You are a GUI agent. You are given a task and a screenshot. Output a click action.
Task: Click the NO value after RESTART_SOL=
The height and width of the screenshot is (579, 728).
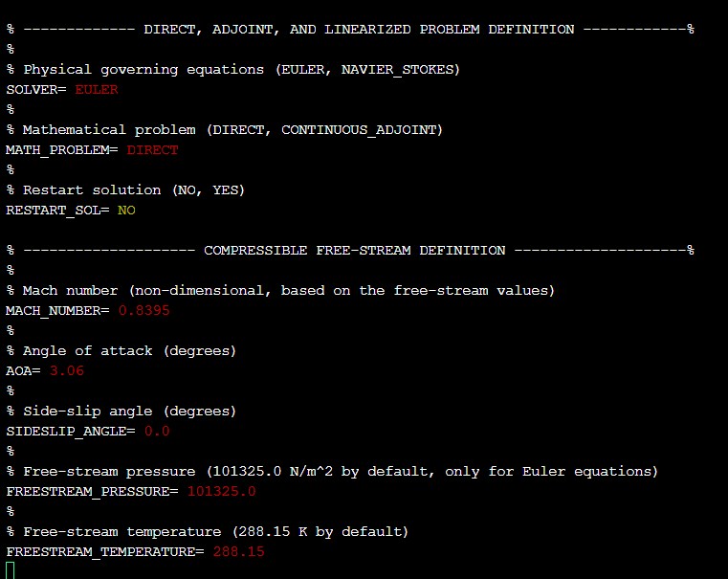pyautogui.click(x=126, y=210)
